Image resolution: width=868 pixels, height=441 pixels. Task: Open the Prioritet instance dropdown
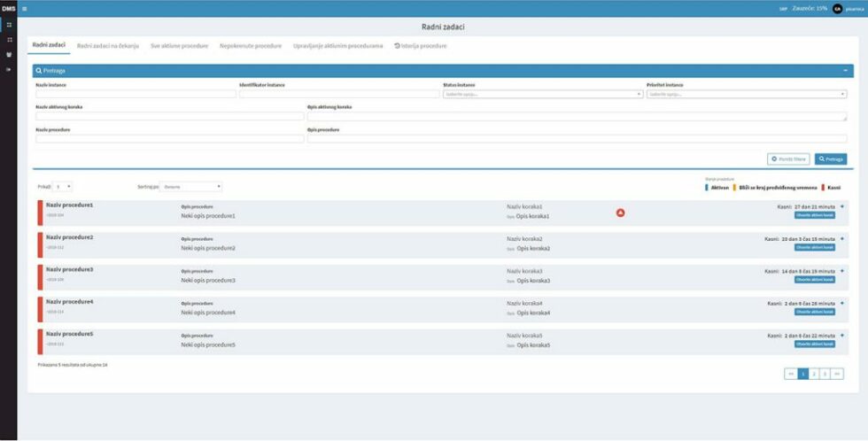pyautogui.click(x=747, y=95)
